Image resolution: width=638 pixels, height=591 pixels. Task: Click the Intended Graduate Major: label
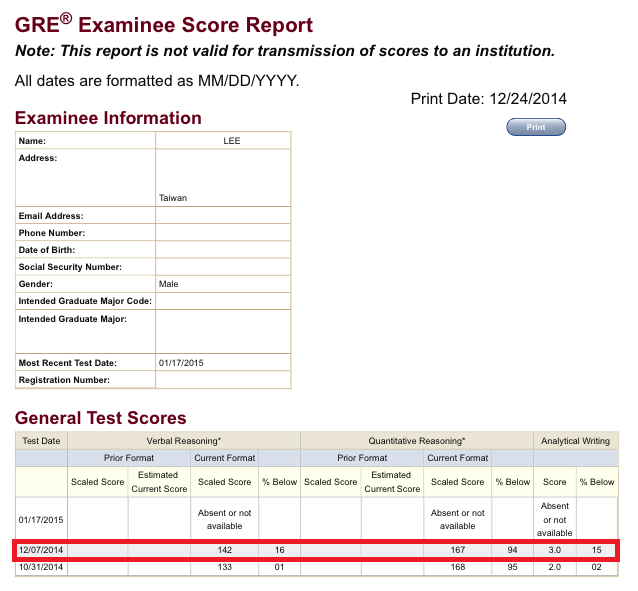[x=72, y=319]
